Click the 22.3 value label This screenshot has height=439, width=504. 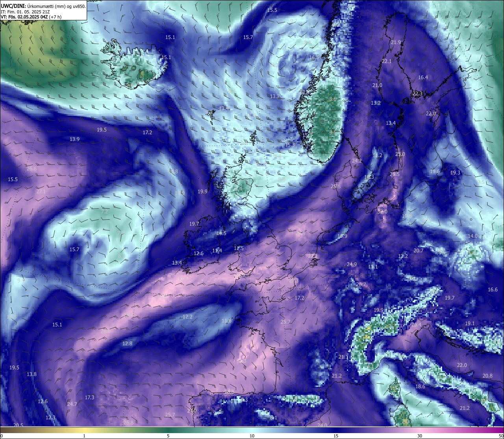pyautogui.click(x=417, y=94)
